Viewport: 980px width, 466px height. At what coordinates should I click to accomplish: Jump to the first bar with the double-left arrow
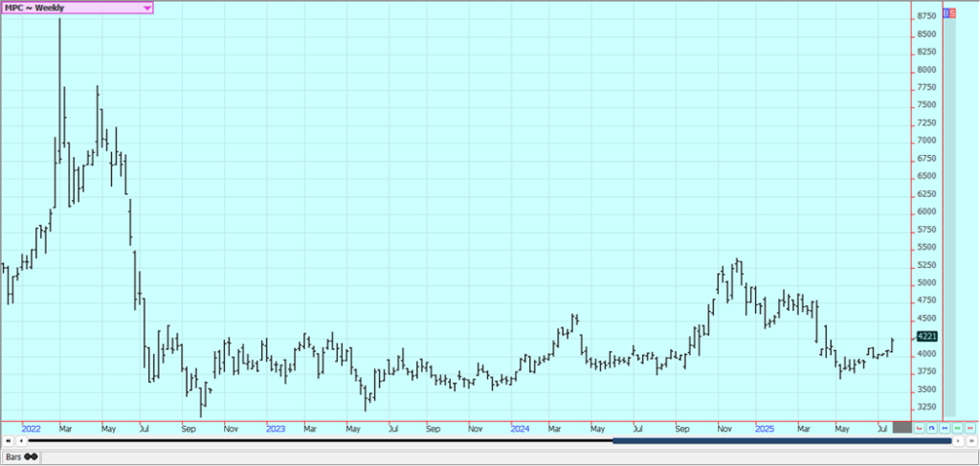8,441
